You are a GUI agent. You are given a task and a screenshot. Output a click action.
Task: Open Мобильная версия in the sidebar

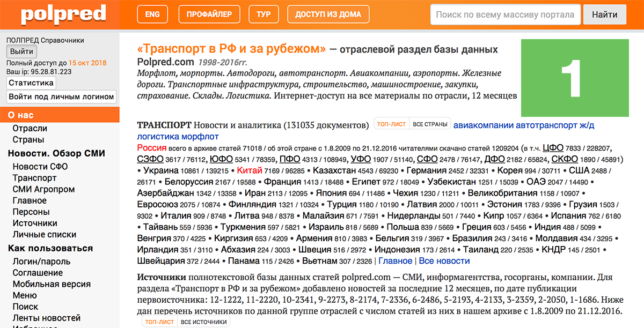click(52, 284)
